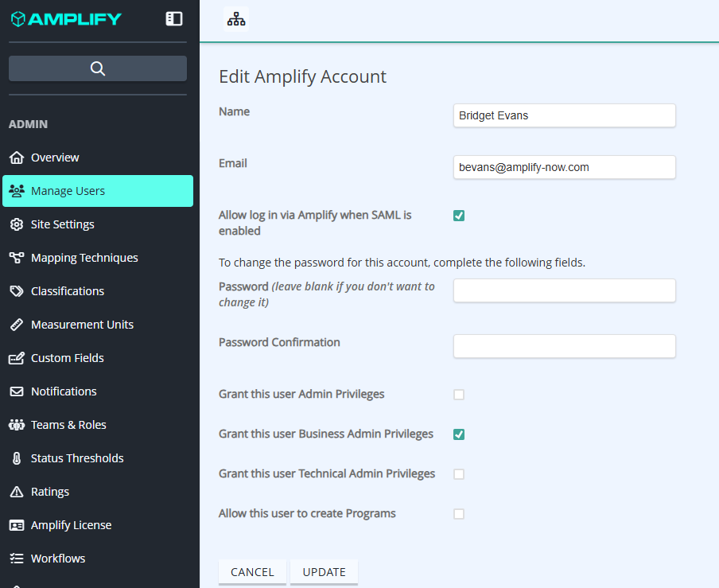
Task: Click the Overview home icon
Action: 17,158
